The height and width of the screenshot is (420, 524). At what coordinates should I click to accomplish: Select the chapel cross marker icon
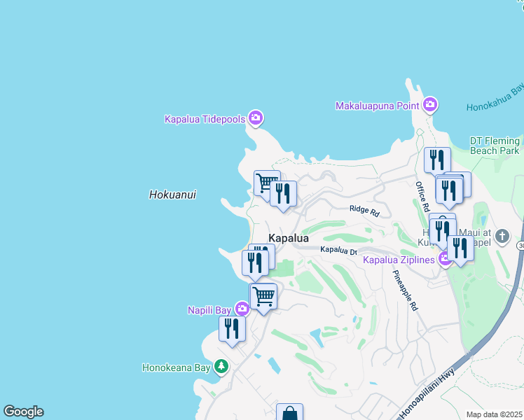(x=502, y=236)
